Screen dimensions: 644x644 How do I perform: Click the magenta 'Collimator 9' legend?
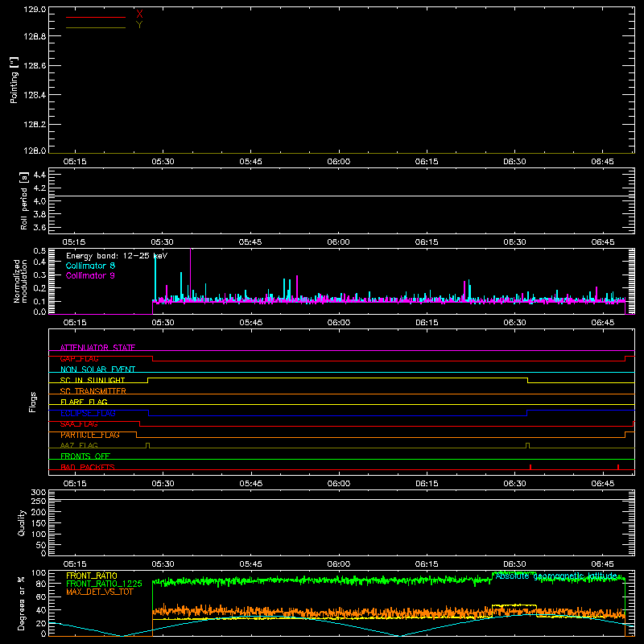click(90, 275)
